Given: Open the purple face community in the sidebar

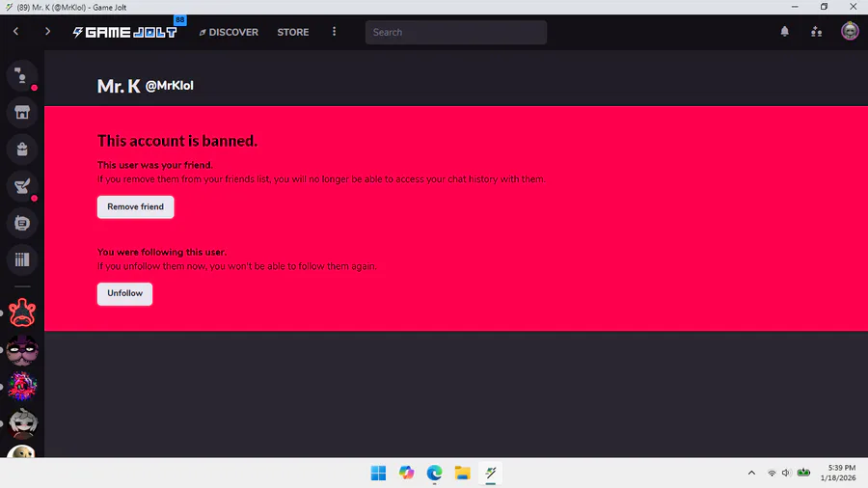Looking at the screenshot, I should (x=22, y=350).
